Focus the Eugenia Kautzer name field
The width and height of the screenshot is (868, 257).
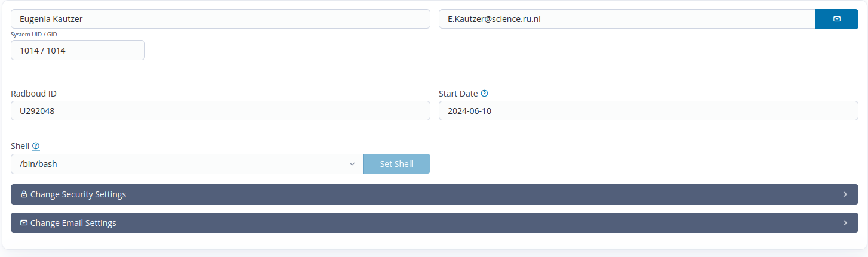click(220, 19)
